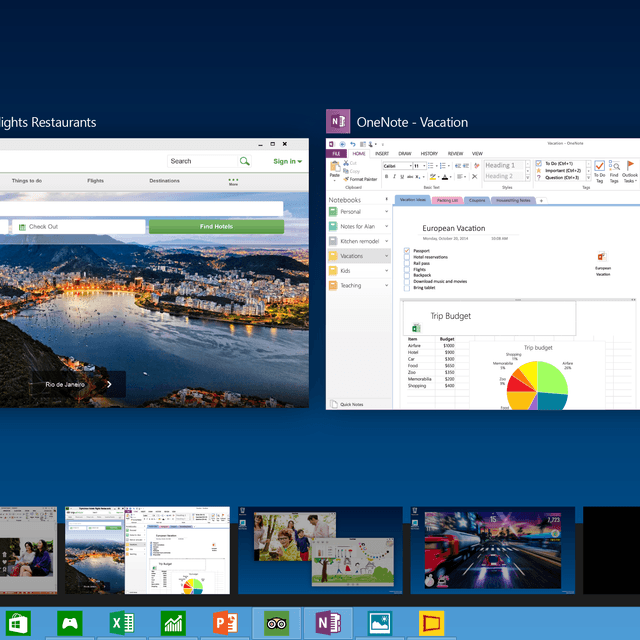This screenshot has height=640, width=640.
Task: Click Destinations in TripAdvisor navigation
Action: 164,180
